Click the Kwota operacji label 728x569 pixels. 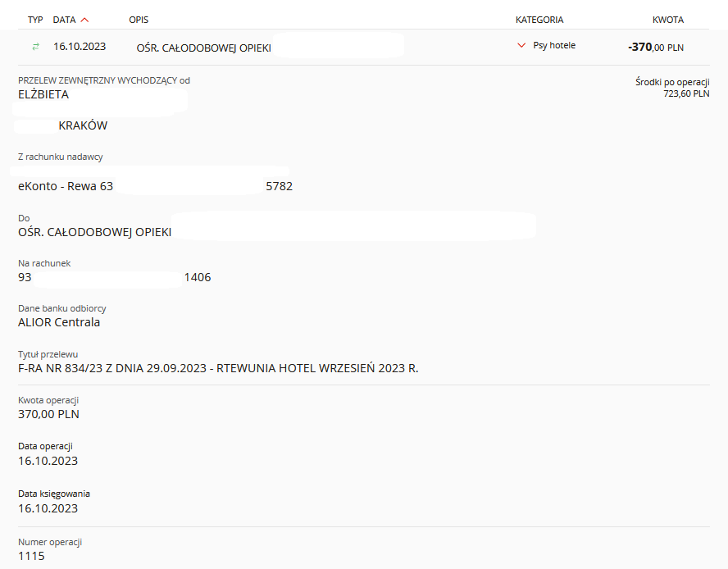(x=48, y=400)
